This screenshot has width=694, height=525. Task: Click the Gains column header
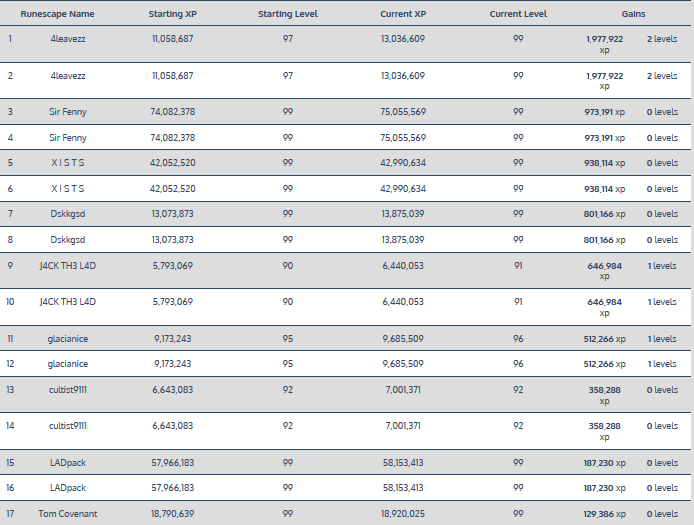[633, 15]
